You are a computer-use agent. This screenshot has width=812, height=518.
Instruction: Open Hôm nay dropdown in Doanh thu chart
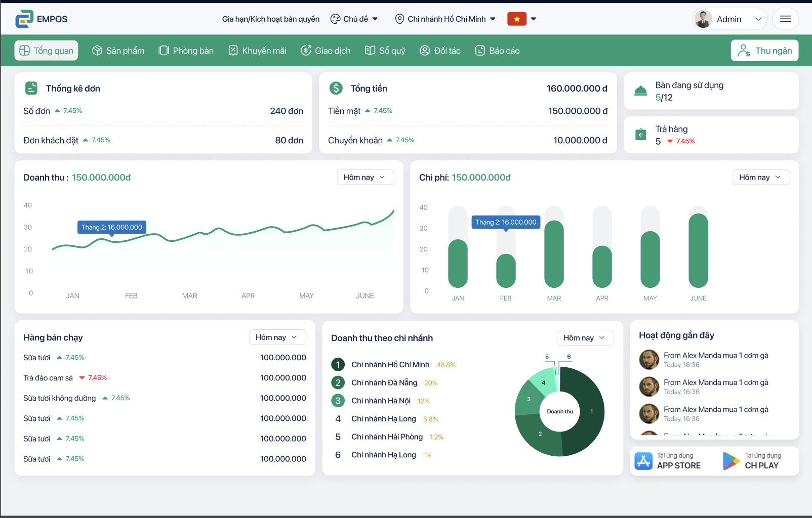[366, 177]
